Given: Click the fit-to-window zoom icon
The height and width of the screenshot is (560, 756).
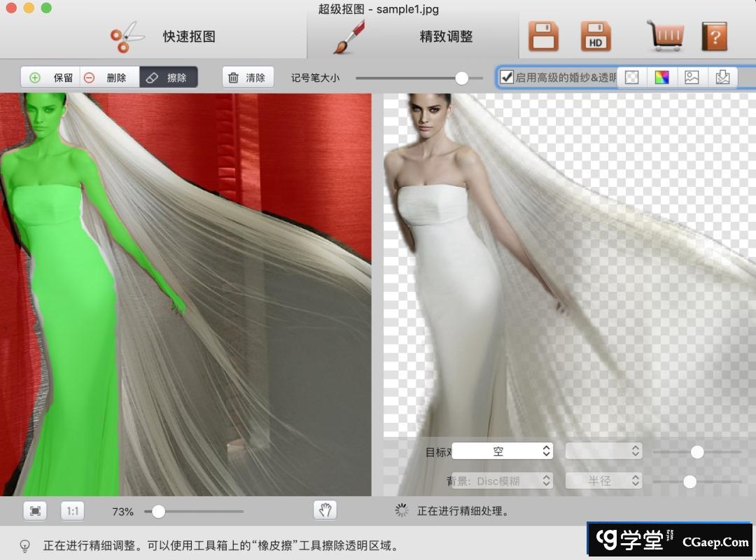Looking at the screenshot, I should [35, 511].
